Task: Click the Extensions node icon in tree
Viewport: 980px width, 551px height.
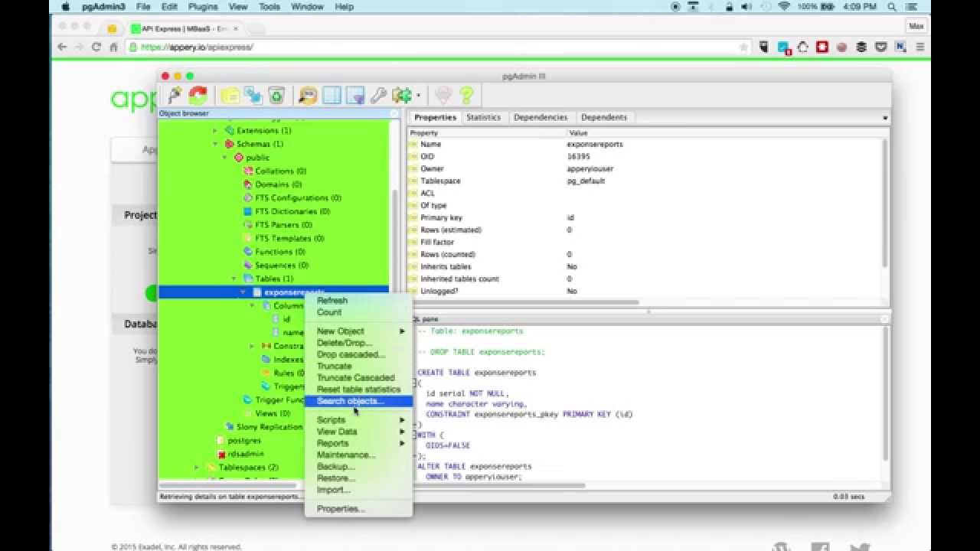Action: [x=230, y=131]
